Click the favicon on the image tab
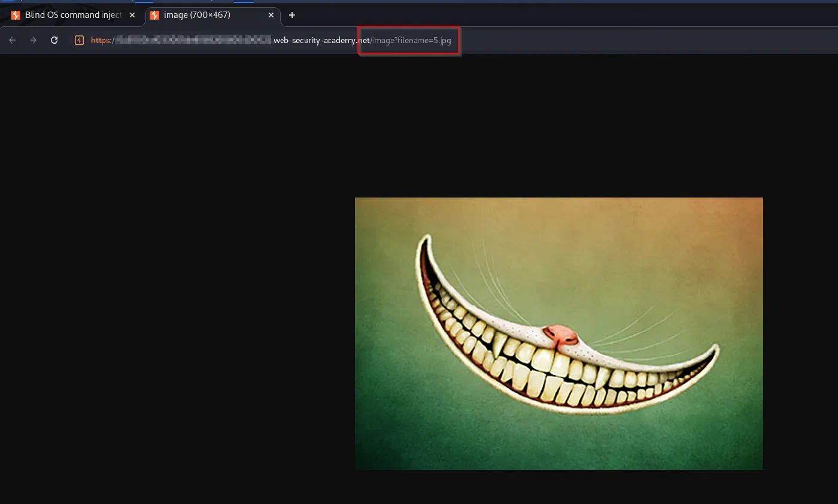The width and height of the screenshot is (838, 504). pyautogui.click(x=154, y=15)
